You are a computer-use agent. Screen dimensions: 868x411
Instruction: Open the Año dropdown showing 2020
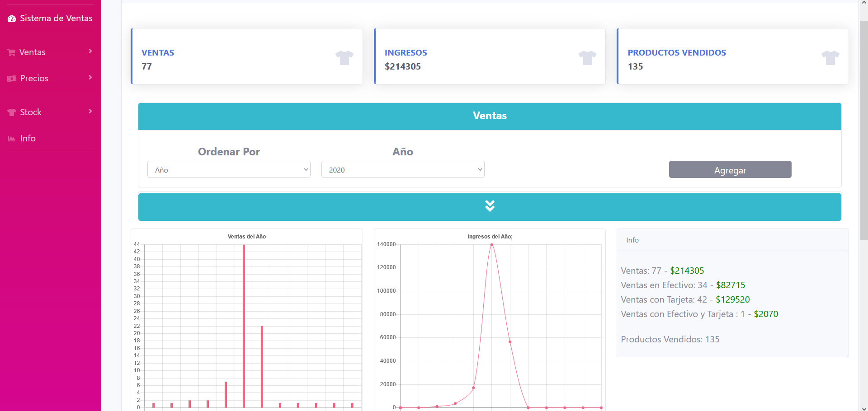pos(402,169)
